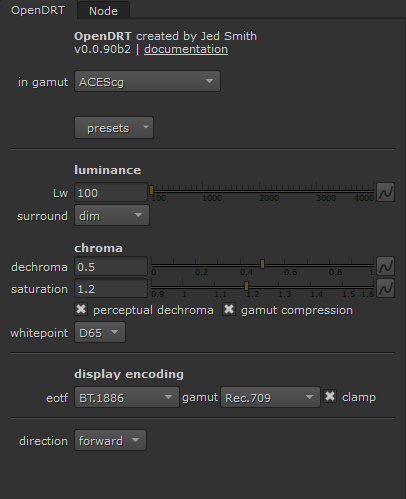The height and width of the screenshot is (499, 406).
Task: Open the documentation link
Action: [x=186, y=49]
